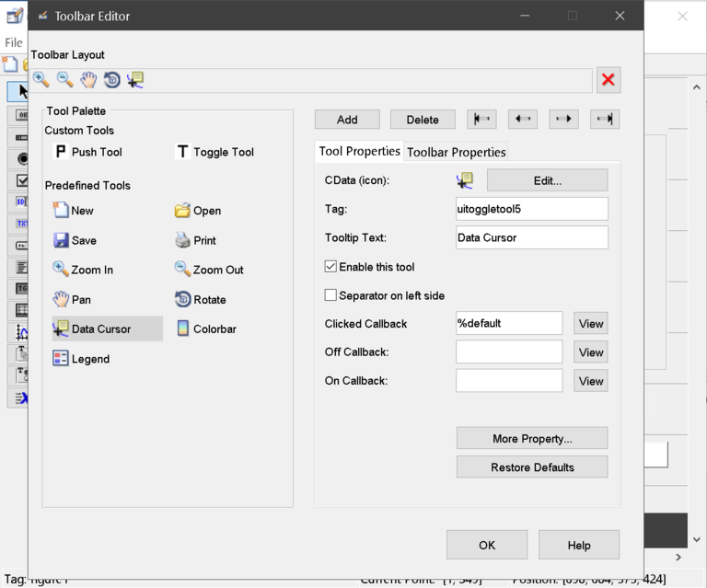Select Zoom In icon in Toolbar Layout strip
This screenshot has width=707, height=588.
click(41, 80)
